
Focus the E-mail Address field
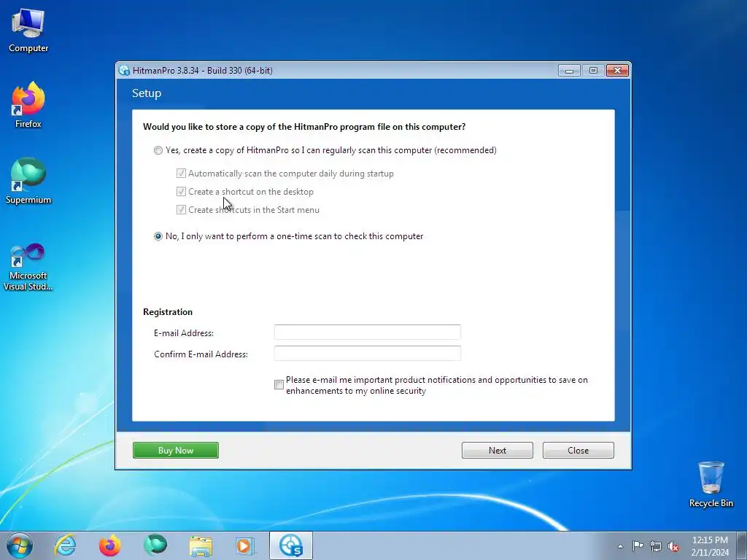[x=368, y=332]
